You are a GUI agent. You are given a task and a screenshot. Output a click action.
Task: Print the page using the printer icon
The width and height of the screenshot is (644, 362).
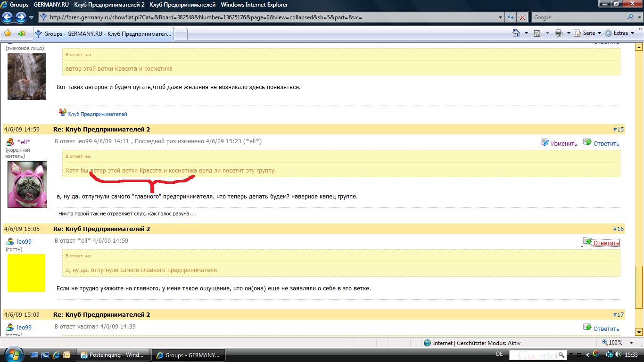tap(559, 33)
